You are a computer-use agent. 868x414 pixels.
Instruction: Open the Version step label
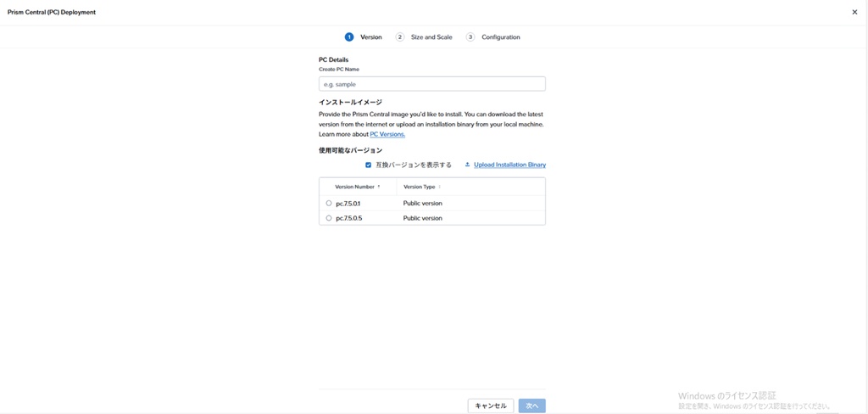pos(370,37)
